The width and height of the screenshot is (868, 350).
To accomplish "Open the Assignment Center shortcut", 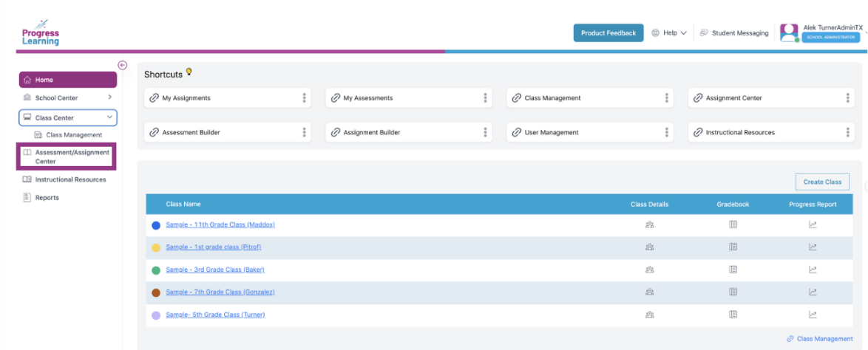I will [771, 98].
